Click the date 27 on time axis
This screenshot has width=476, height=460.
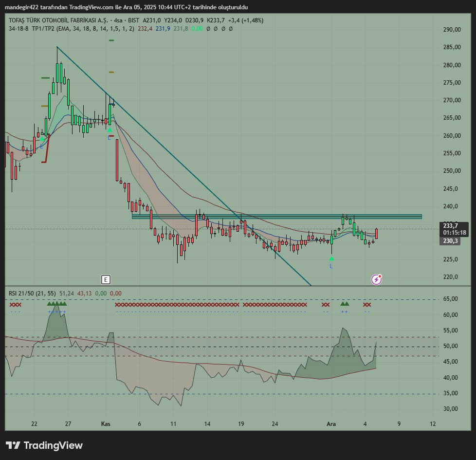pyautogui.click(x=68, y=424)
